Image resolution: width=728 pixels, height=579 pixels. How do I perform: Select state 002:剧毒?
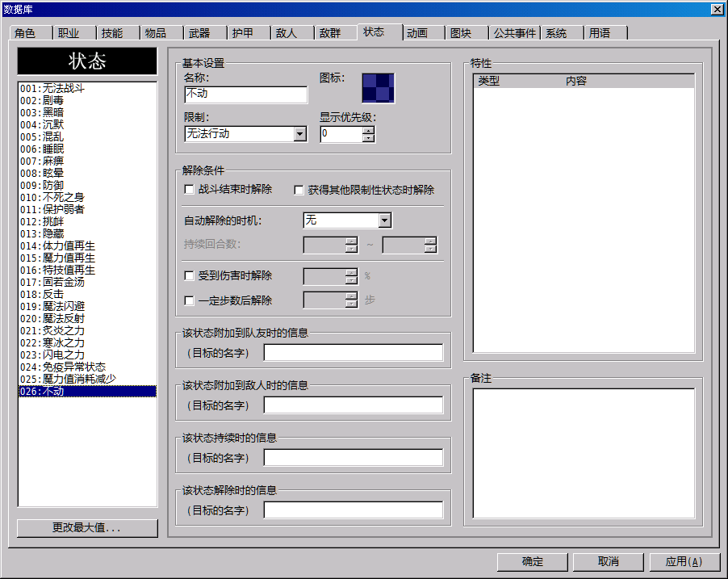click(87, 100)
